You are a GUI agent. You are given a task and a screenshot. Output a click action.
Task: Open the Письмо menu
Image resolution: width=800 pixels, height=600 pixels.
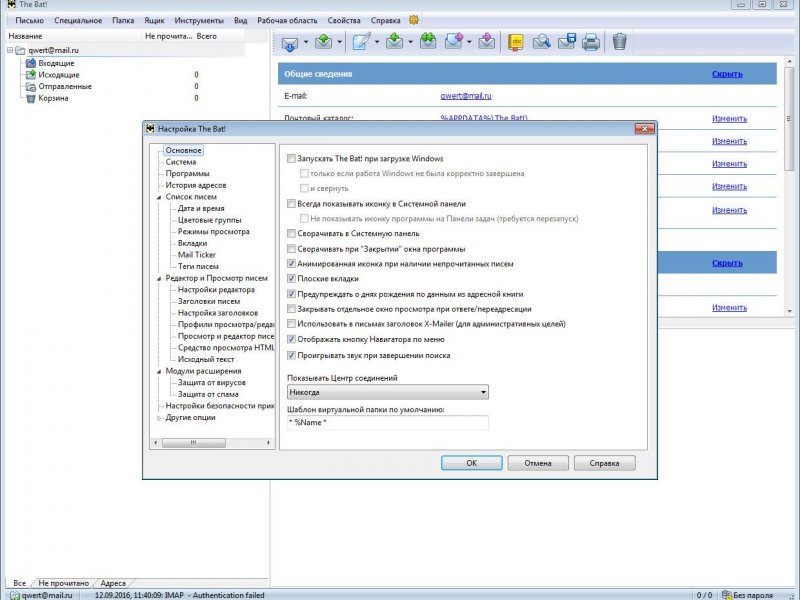tap(30, 20)
